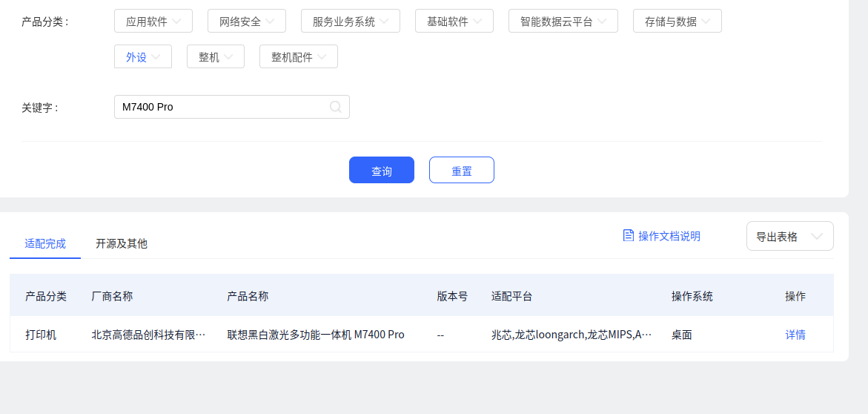Expand the selected 外设 dropdown

(x=143, y=57)
